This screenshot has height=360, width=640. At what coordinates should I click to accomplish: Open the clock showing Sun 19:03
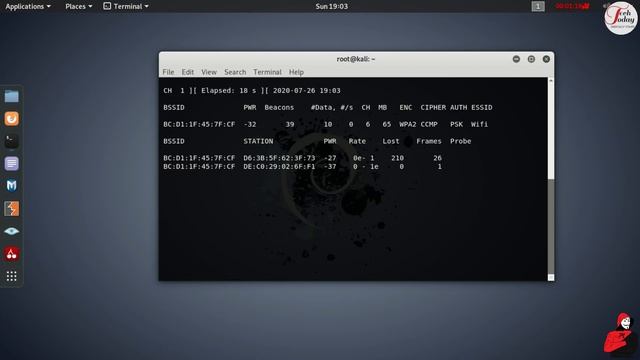coord(331,6)
